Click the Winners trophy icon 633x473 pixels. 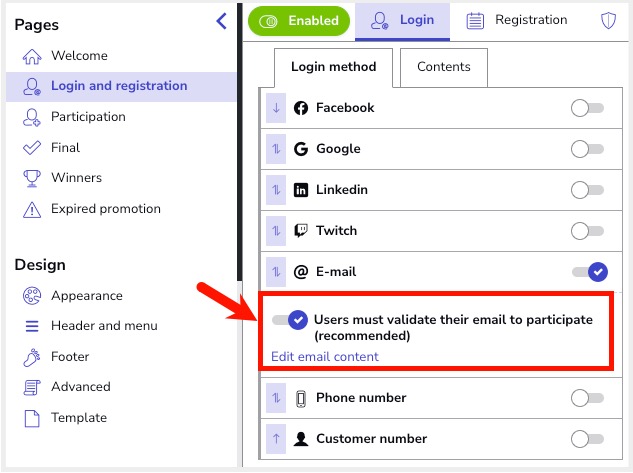pos(32,178)
